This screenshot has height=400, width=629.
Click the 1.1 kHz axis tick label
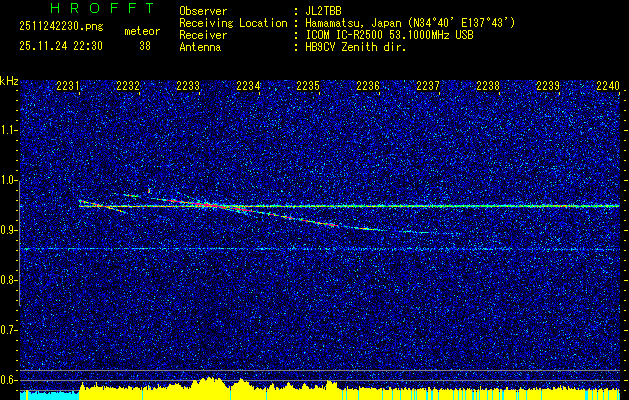click(10, 130)
